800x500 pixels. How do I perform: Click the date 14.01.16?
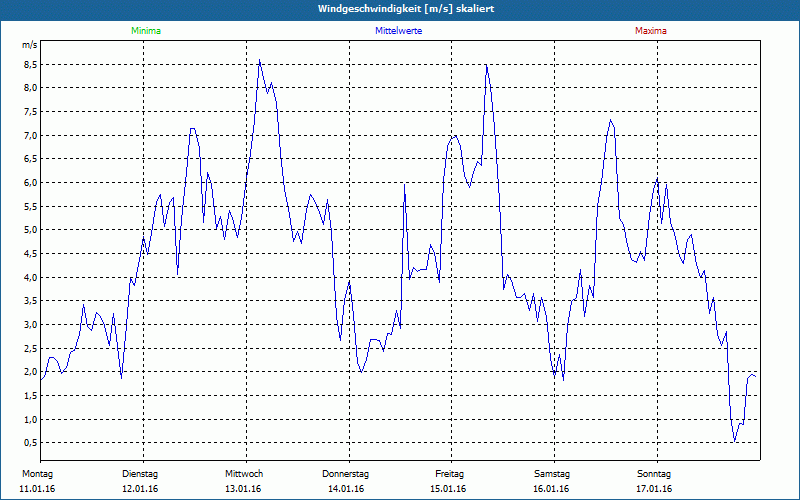coord(346,489)
